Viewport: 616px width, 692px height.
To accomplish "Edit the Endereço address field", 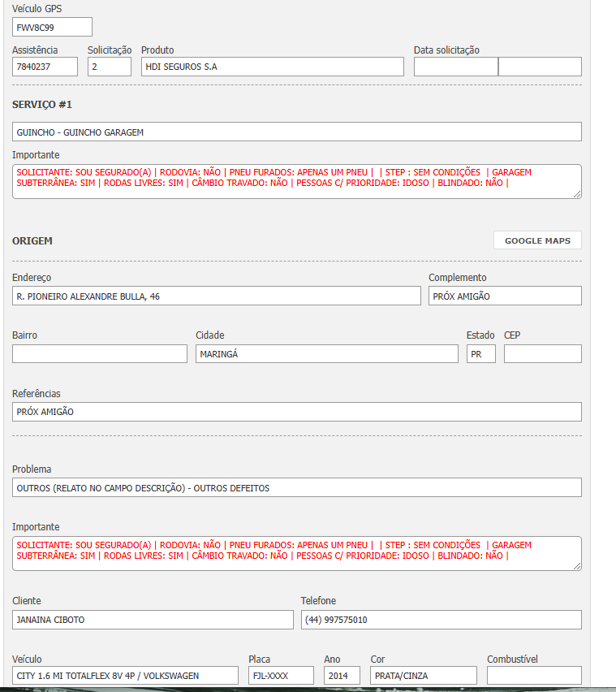I will pos(216,296).
